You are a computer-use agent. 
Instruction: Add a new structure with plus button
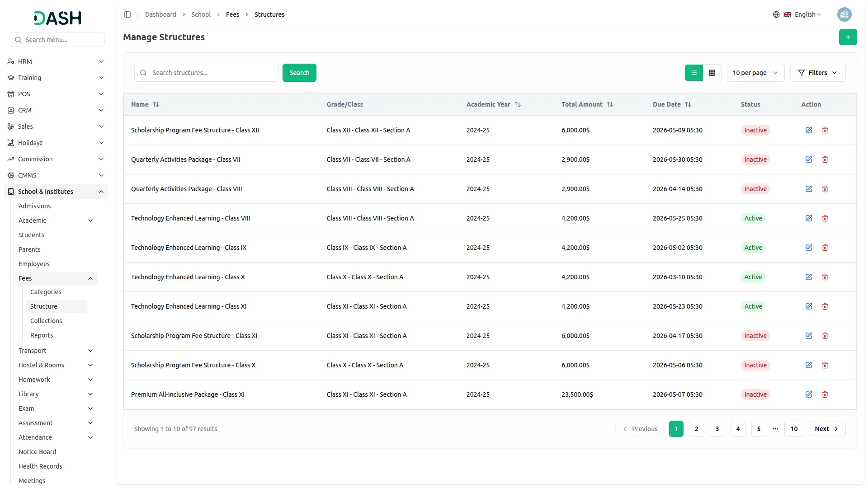848,37
